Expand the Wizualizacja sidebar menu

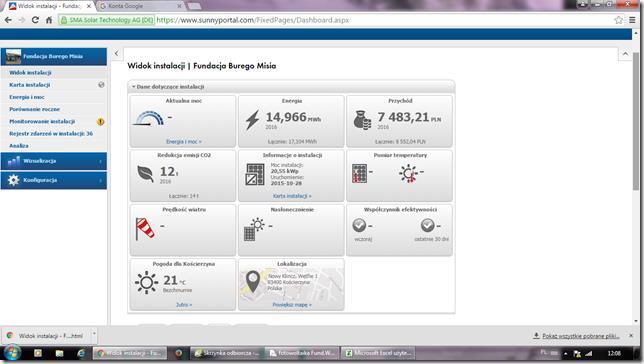click(x=54, y=161)
